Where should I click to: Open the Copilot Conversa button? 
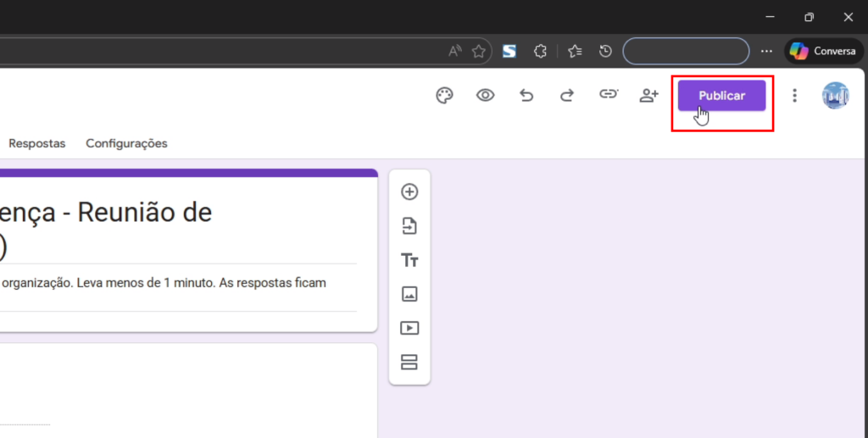click(822, 51)
